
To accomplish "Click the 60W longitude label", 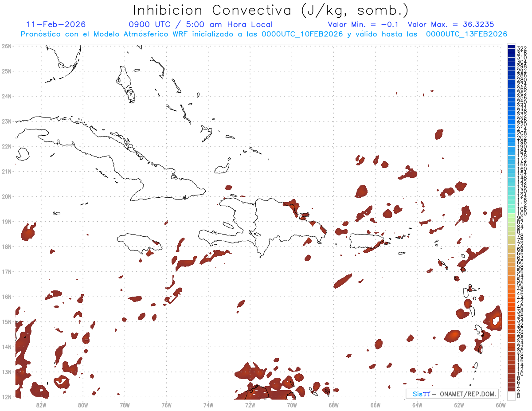I will [501, 404].
